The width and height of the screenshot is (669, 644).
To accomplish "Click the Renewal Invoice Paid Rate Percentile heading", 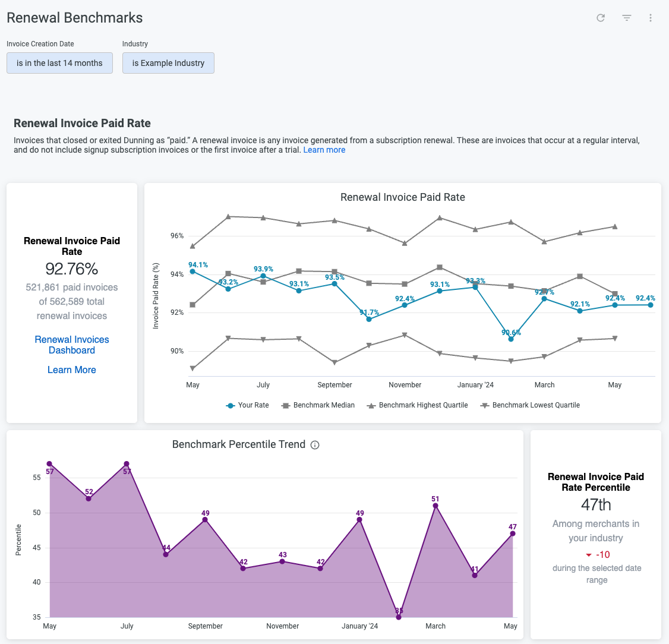I will [x=596, y=482].
